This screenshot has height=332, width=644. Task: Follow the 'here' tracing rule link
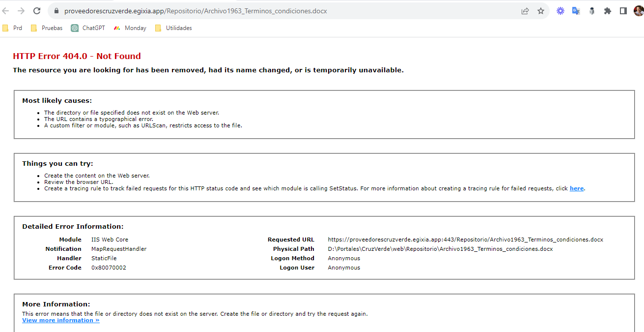click(x=577, y=188)
